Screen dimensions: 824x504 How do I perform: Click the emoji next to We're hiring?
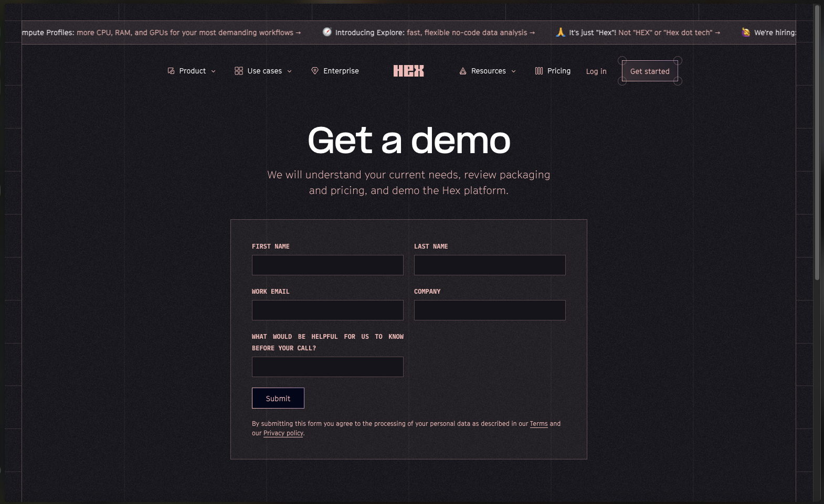click(x=746, y=32)
